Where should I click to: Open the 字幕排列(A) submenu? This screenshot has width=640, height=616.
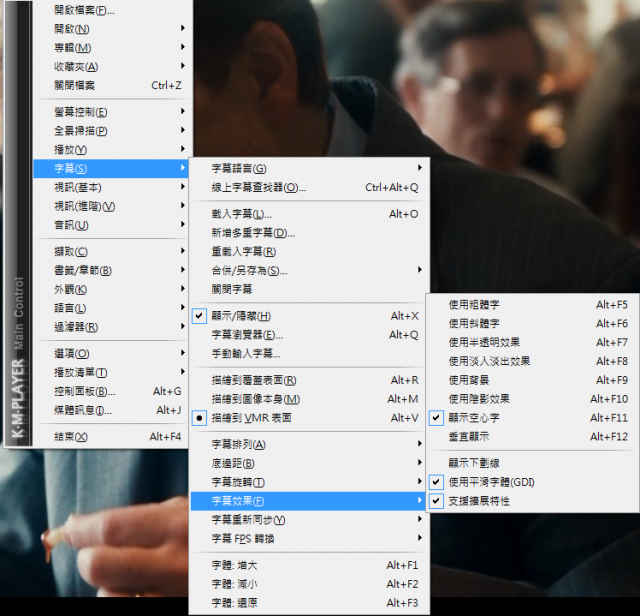(x=309, y=444)
